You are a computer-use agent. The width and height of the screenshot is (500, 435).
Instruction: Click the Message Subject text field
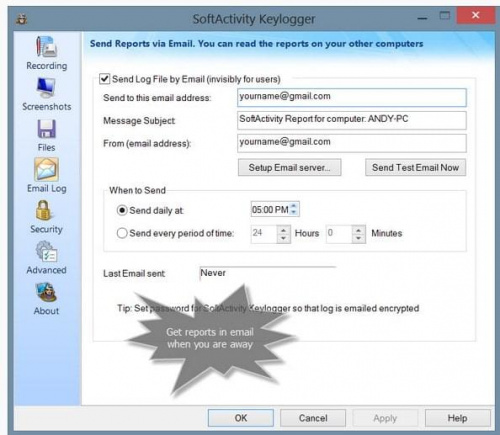point(352,120)
